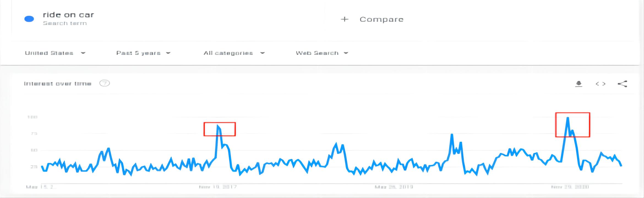
Task: Click the Nov 2020 x-axis date label
Action: pos(570,187)
